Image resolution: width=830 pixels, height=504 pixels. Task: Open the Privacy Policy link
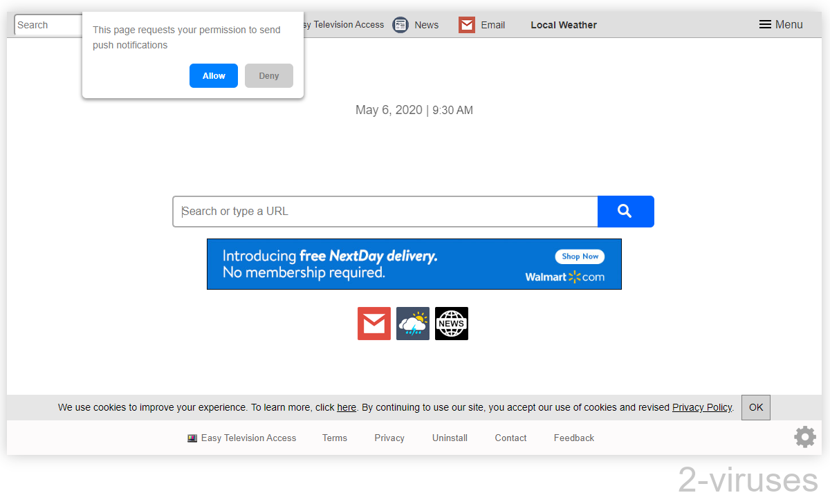[701, 407]
